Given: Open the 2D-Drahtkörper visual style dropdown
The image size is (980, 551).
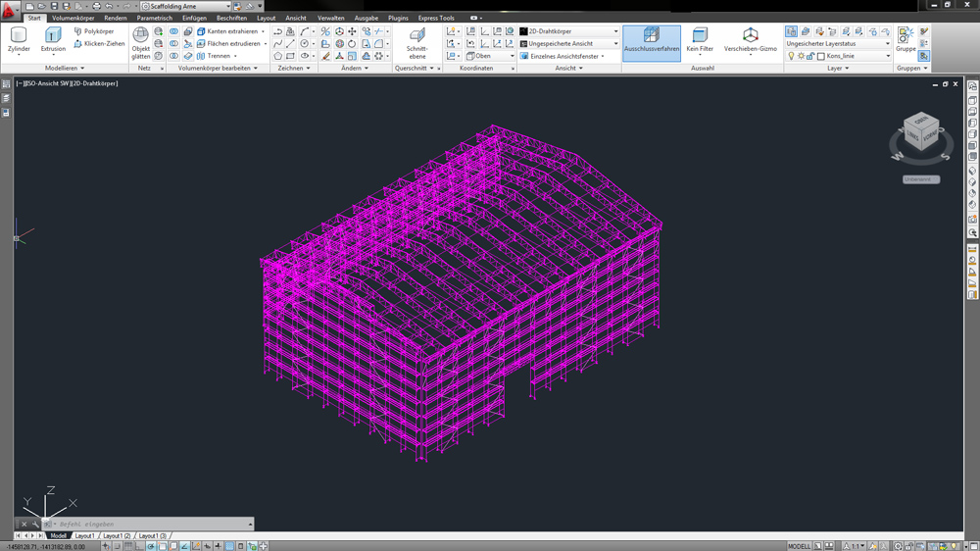Looking at the screenshot, I should [569, 31].
